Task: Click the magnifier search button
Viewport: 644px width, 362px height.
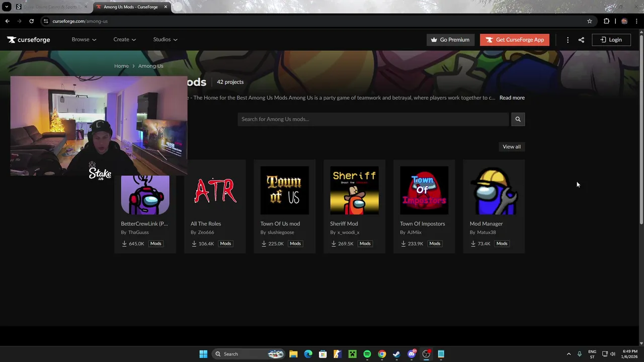Action: [x=518, y=119]
